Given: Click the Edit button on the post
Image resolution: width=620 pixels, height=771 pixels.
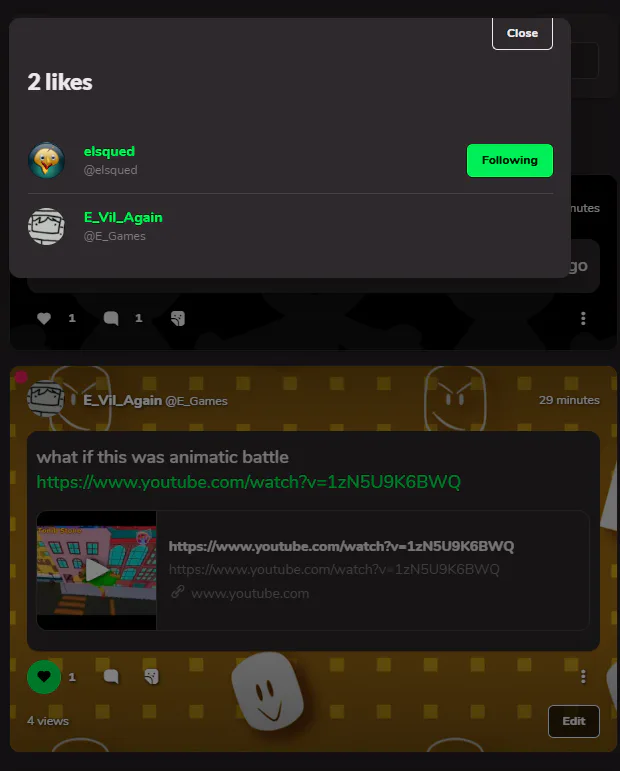Looking at the screenshot, I should (574, 721).
